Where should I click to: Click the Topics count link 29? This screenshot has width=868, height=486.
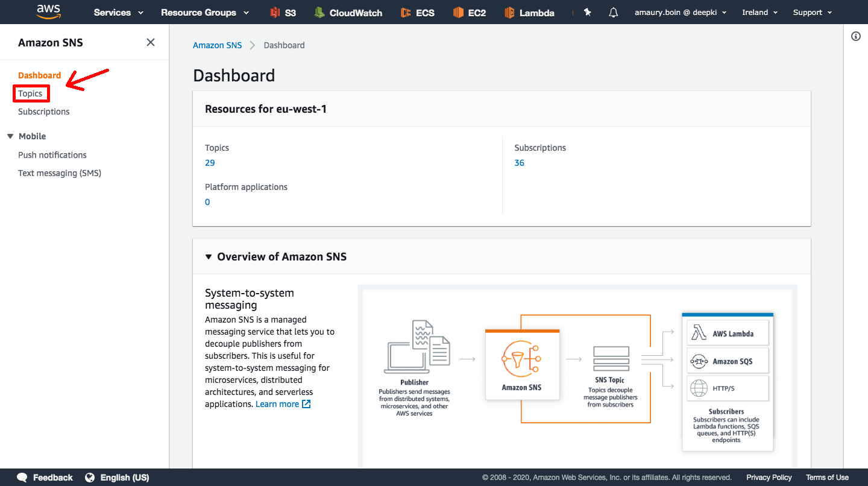[x=210, y=163]
